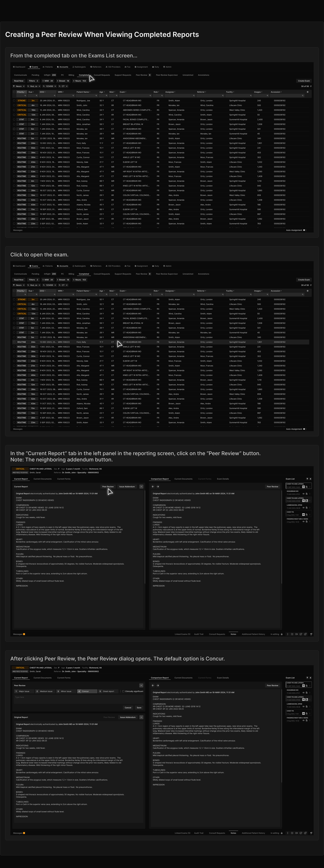Go to previous comparison report on reporting screen
The width and height of the screenshot is (324, 868).
click(153, 487)
